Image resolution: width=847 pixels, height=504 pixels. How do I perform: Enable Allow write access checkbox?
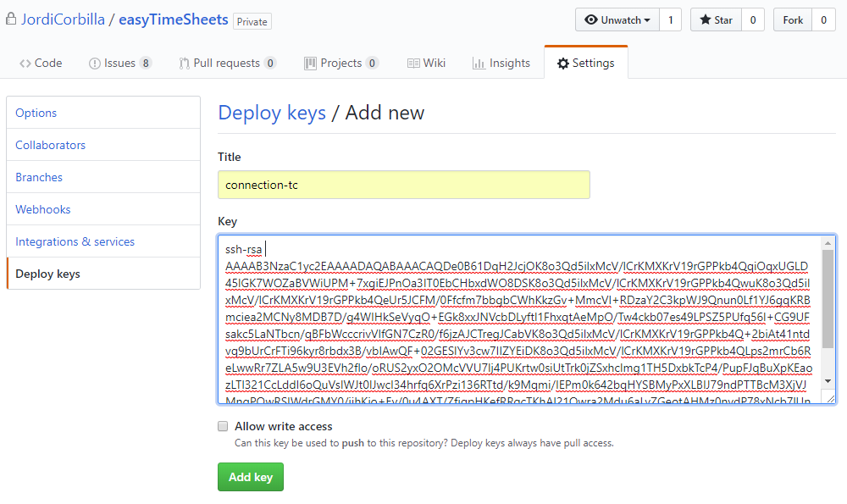(x=223, y=426)
